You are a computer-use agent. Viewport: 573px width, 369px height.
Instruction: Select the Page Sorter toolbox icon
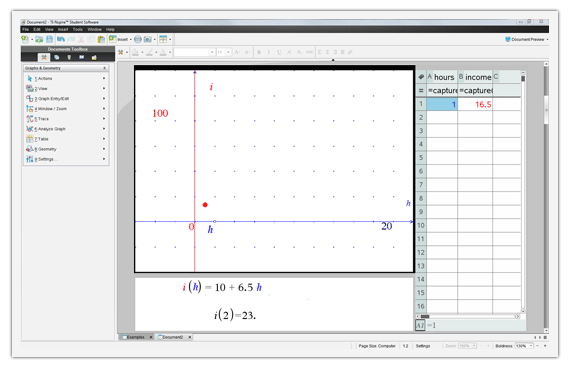click(x=57, y=57)
